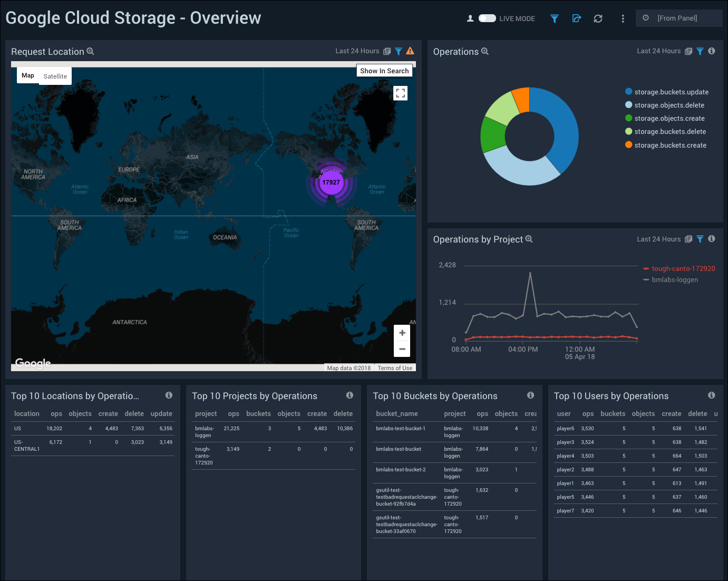Click the Terms of Use link

[x=395, y=368]
